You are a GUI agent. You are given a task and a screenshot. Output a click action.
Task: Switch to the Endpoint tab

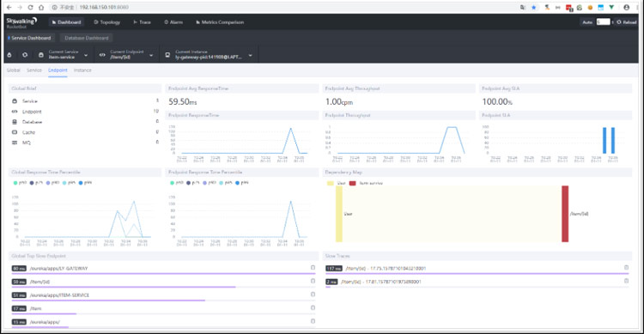(58, 70)
